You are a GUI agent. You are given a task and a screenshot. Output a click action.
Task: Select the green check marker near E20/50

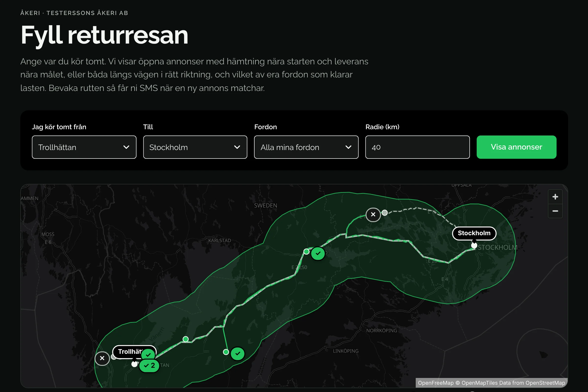(318, 253)
